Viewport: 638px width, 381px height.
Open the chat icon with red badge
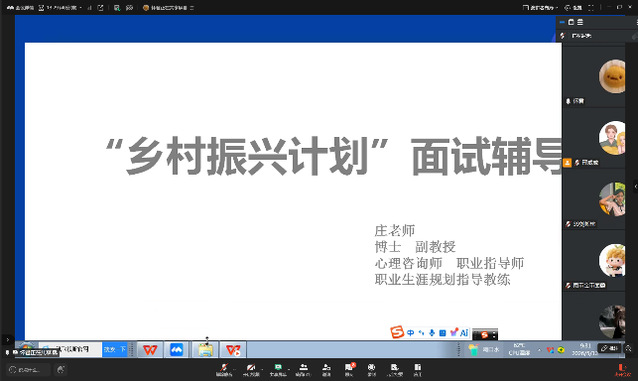click(349, 370)
